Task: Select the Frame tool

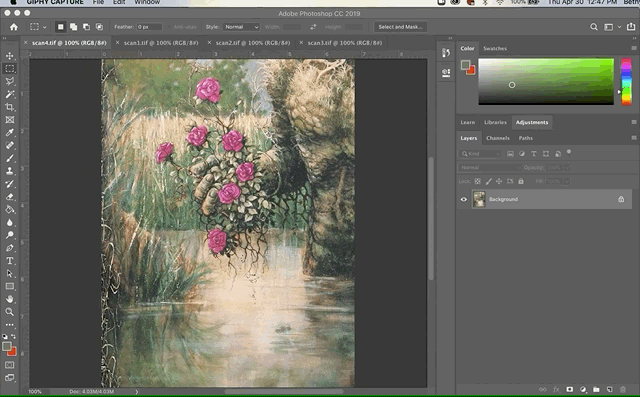Action: [9, 120]
